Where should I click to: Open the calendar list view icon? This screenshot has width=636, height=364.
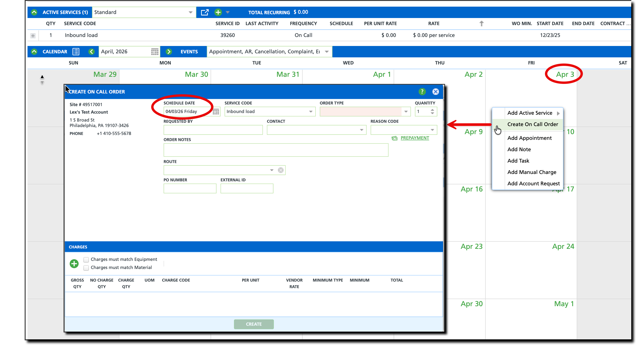[76, 52]
